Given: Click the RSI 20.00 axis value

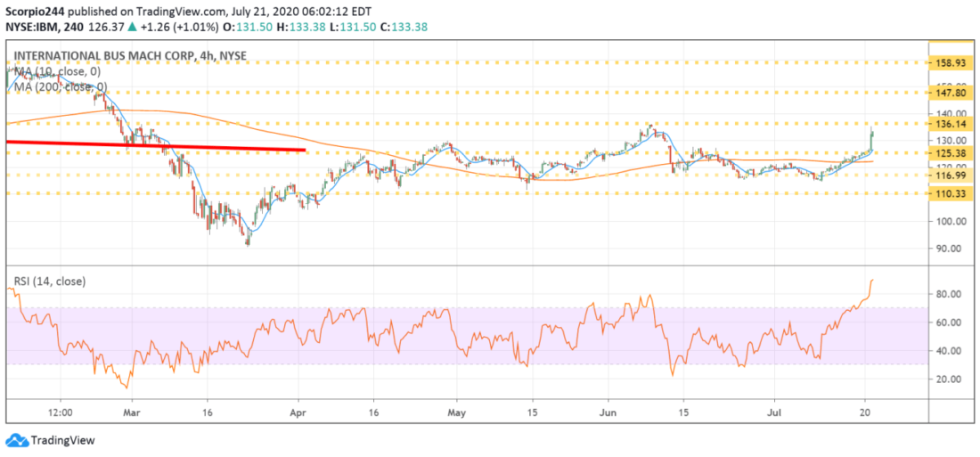Looking at the screenshot, I should (950, 379).
